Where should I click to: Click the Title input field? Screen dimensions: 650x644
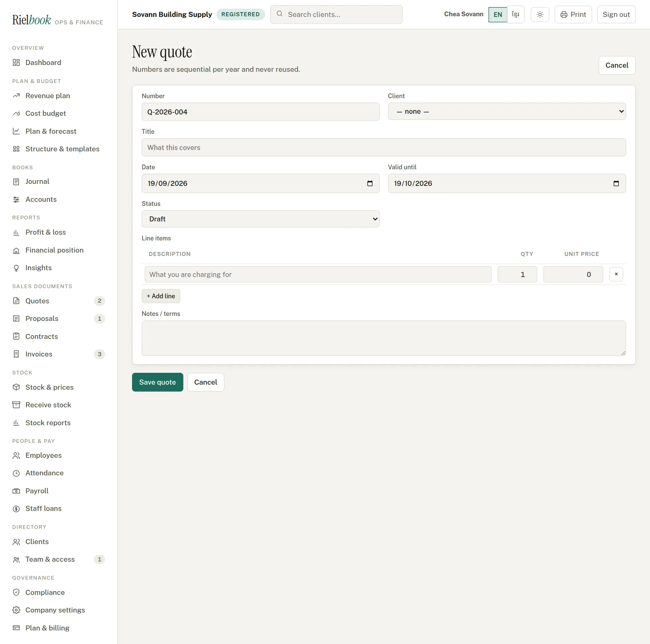click(x=384, y=147)
